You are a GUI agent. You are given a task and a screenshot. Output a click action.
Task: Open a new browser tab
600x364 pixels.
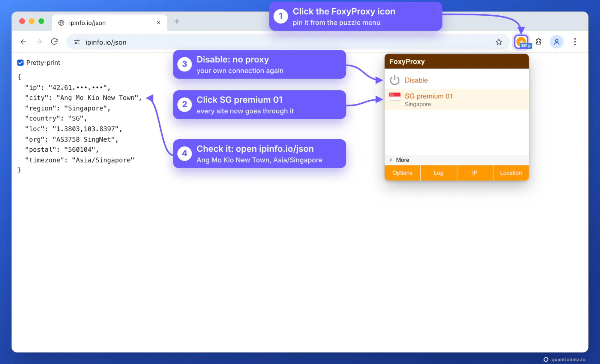177,21
